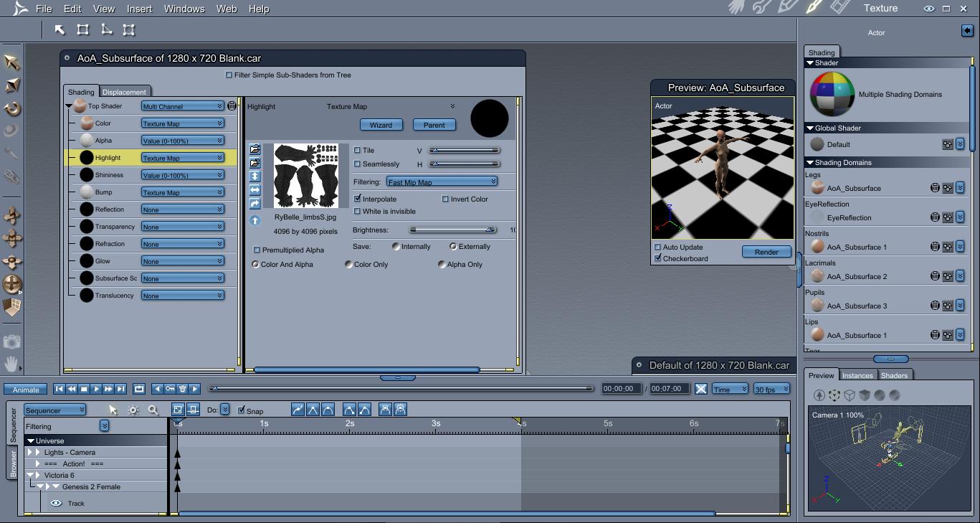
Task: Click the Render button in preview
Action: 766,252
